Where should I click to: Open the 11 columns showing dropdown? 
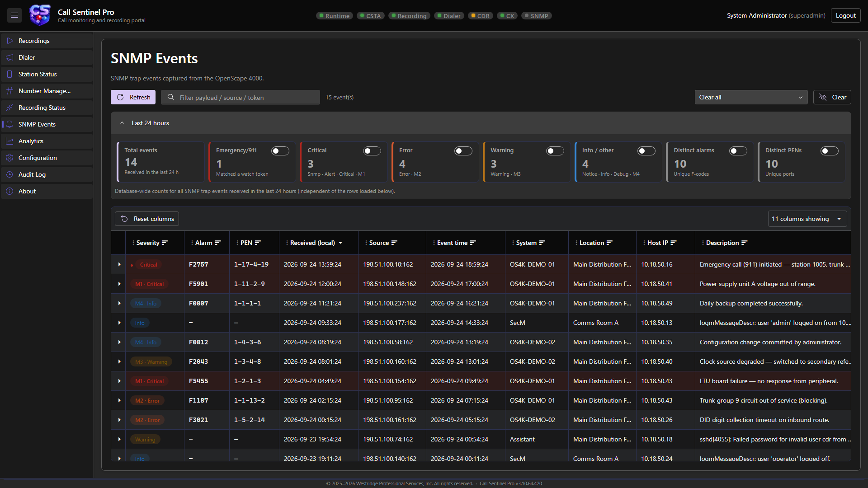[x=807, y=219]
